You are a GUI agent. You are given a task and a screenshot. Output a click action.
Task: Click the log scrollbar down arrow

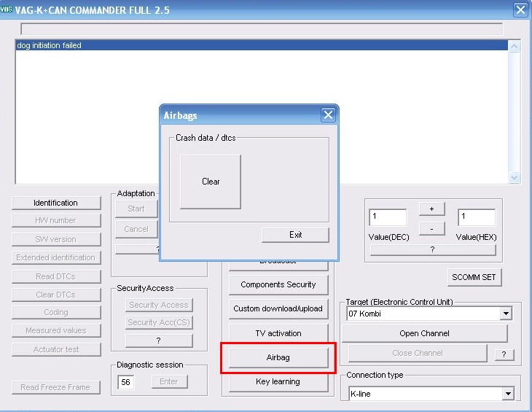[514, 177]
